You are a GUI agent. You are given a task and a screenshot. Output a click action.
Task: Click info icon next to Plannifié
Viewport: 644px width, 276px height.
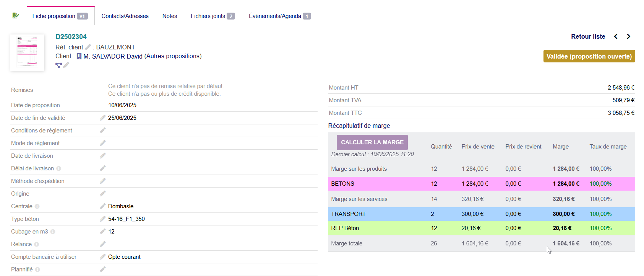(37, 269)
